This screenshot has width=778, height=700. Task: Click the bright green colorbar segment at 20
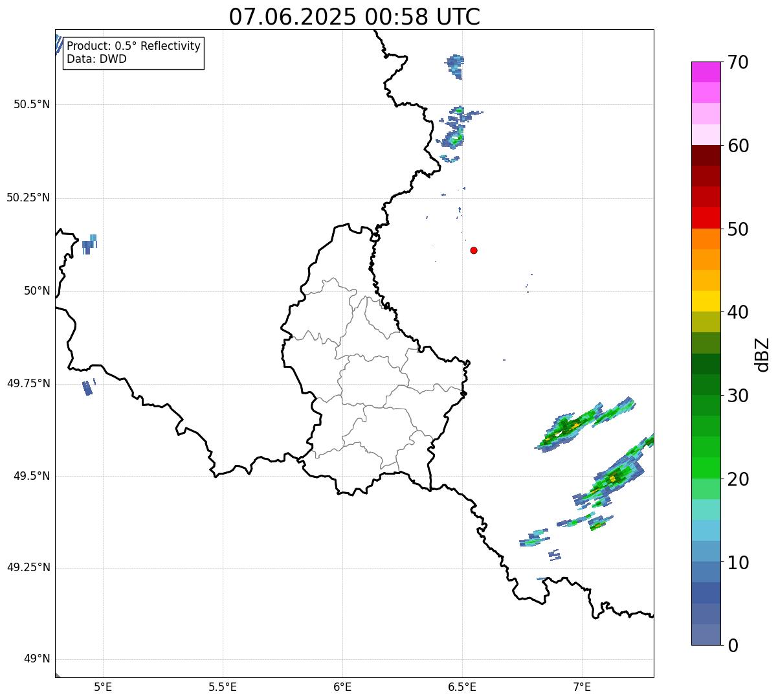706,468
